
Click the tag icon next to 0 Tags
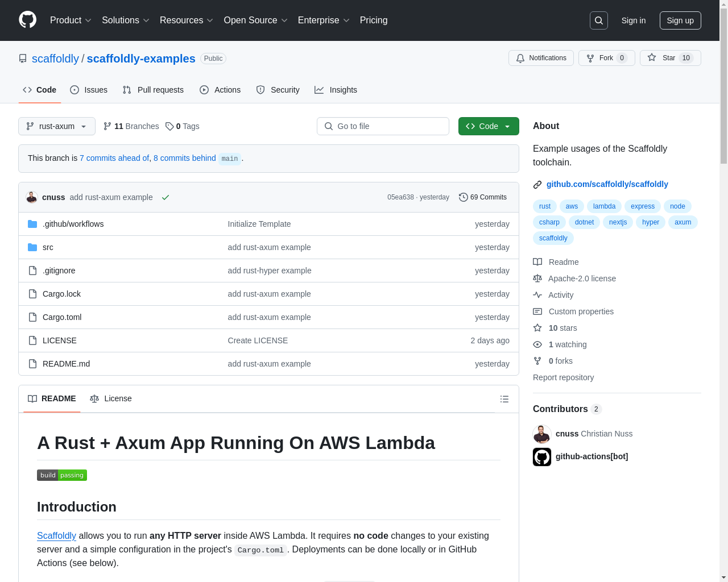point(169,126)
